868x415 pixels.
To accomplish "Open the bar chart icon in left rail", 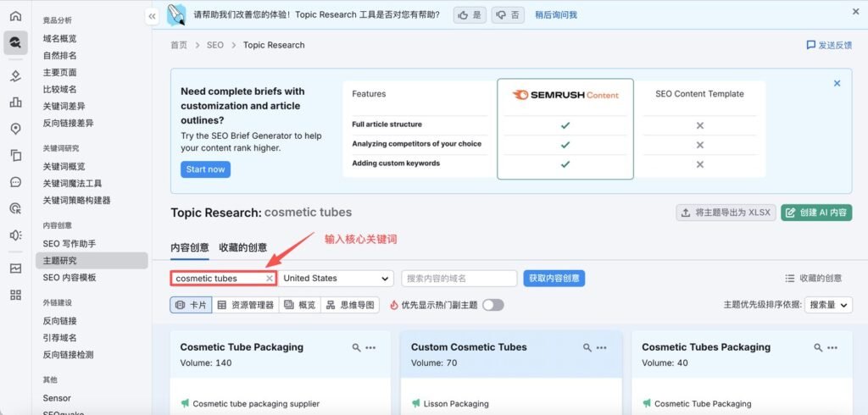I will pyautogui.click(x=15, y=102).
